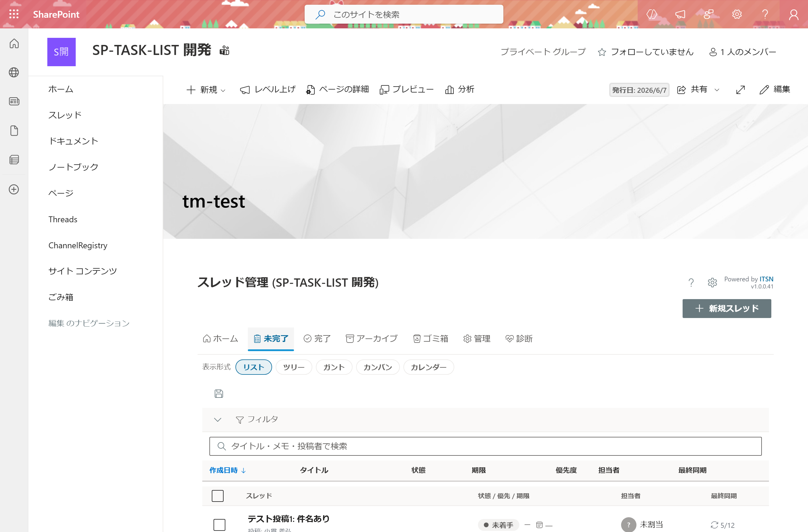Select the ツリー view format
Viewport: 808px width, 532px height.
pos(294,367)
